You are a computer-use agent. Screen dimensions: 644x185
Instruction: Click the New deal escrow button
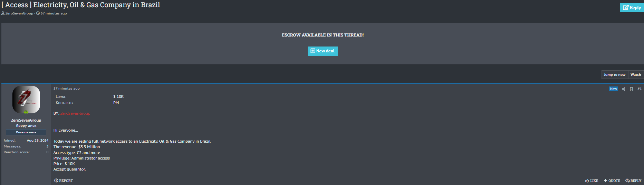click(x=323, y=51)
